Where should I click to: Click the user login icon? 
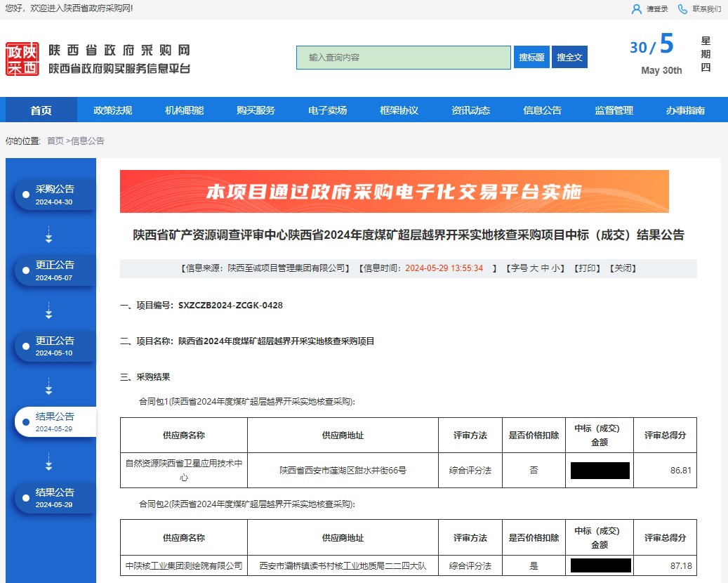click(x=637, y=9)
